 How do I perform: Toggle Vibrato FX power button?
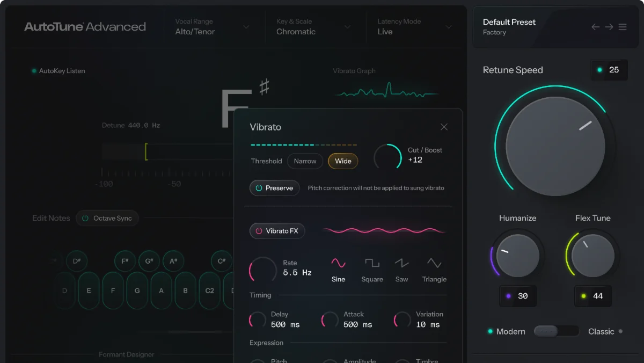[277, 231]
